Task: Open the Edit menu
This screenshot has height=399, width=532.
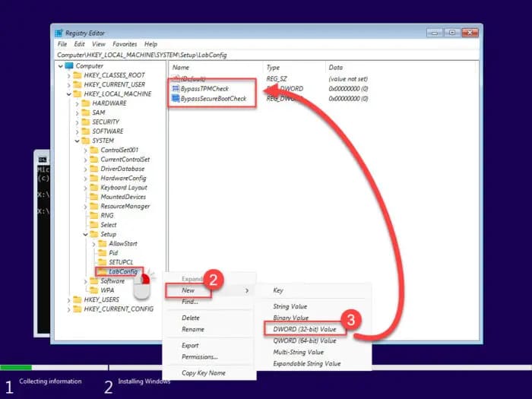Action: pyautogui.click(x=79, y=44)
